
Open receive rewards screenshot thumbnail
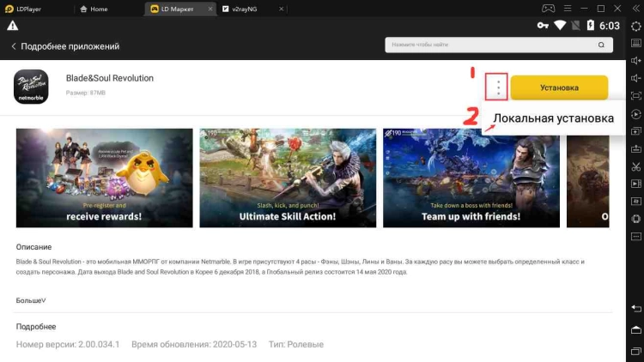point(104,178)
